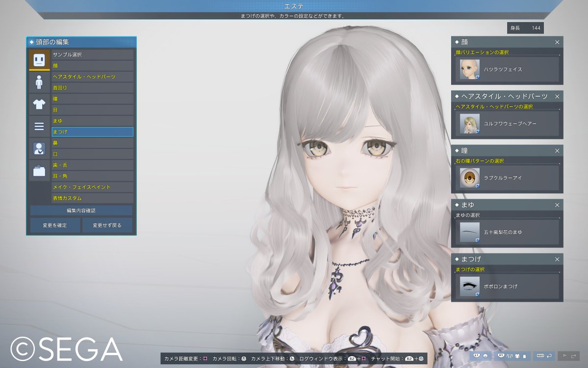Select 瞳 menu entry on the left
This screenshot has width=588, height=368.
93,99
